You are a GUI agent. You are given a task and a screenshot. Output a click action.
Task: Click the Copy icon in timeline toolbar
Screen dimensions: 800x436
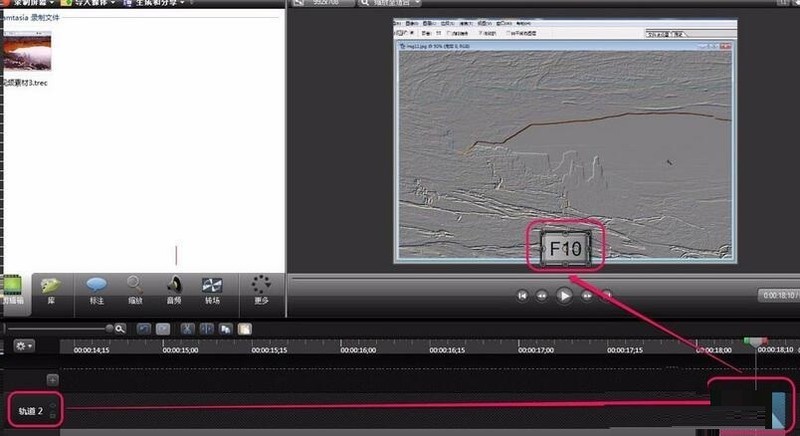point(226,329)
